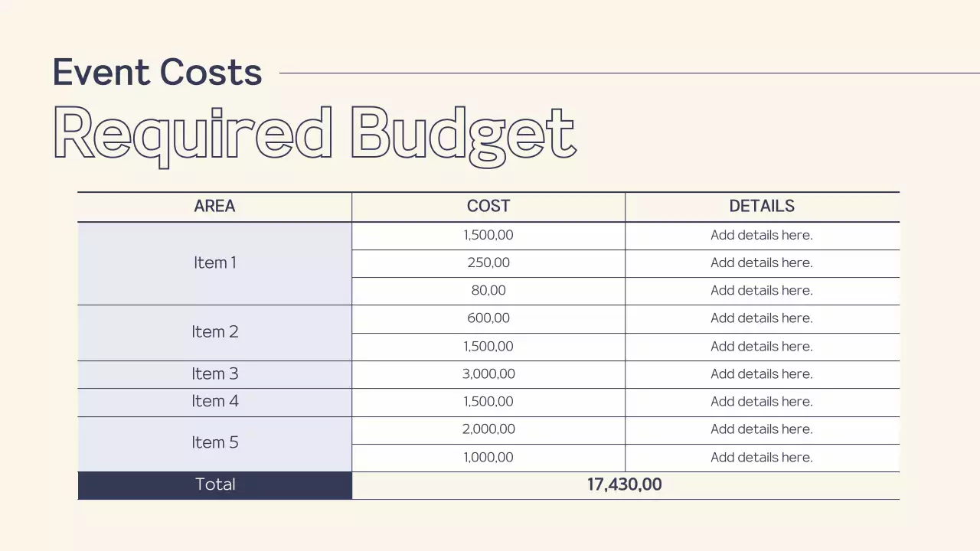This screenshot has height=551, width=980.
Task: Select the details cell beside 80,00
Action: click(x=762, y=290)
